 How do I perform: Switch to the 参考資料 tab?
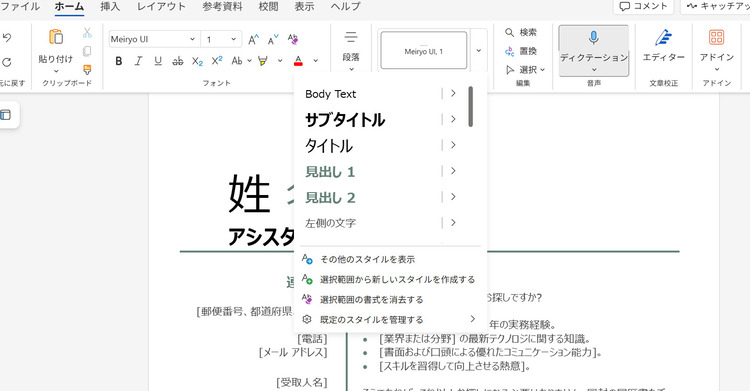(222, 6)
